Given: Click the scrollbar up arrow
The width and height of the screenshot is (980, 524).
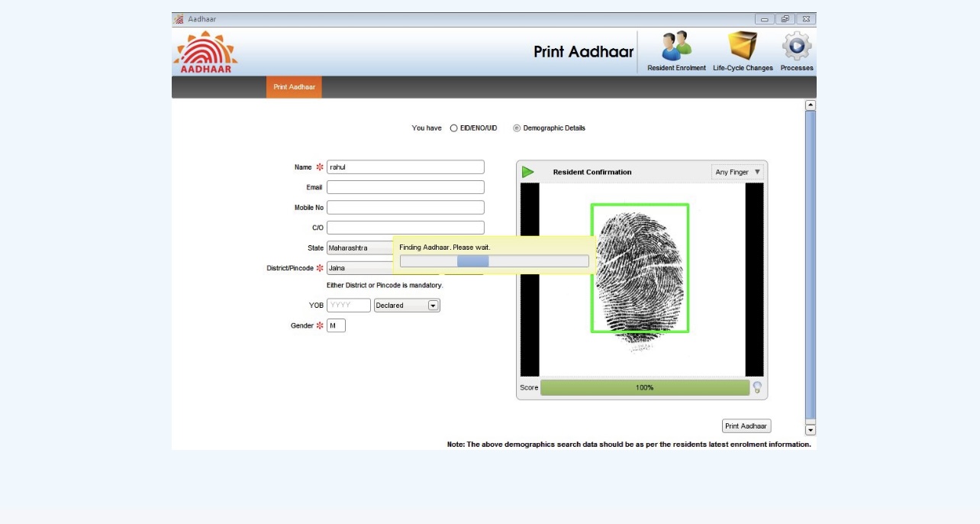Looking at the screenshot, I should 811,105.
